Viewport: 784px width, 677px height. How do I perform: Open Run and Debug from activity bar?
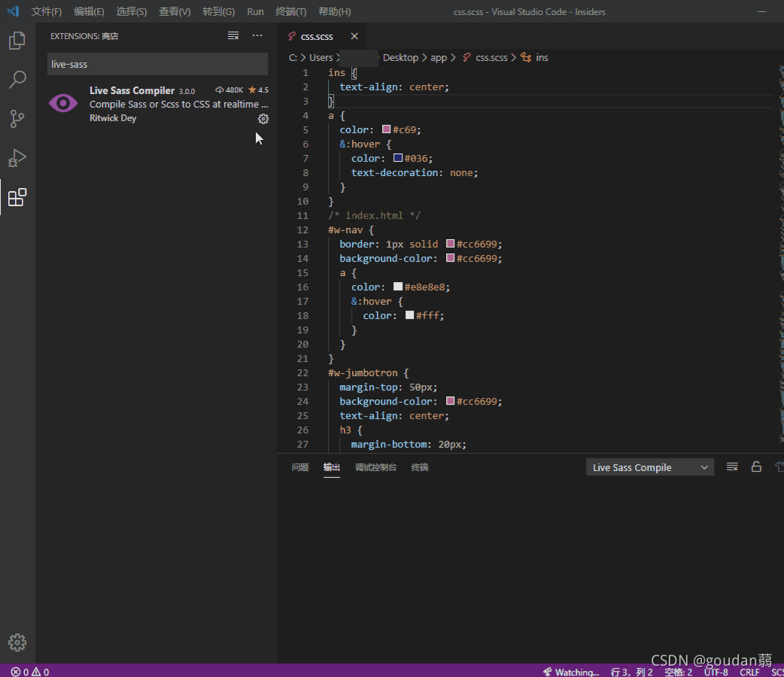point(17,158)
